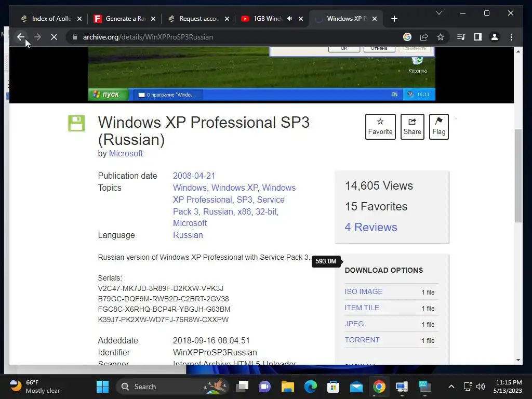Download JPEG file
This screenshot has height=399, width=532.
point(354,324)
